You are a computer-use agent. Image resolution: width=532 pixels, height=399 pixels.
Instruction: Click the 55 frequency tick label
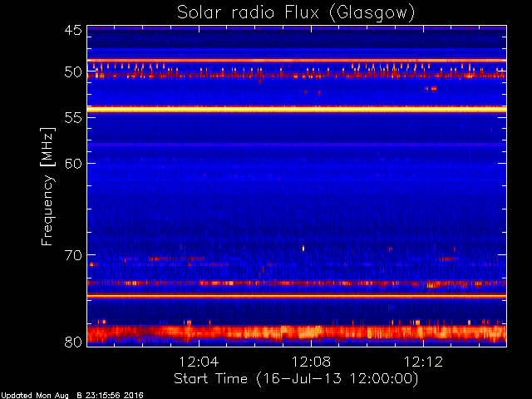pos(73,118)
